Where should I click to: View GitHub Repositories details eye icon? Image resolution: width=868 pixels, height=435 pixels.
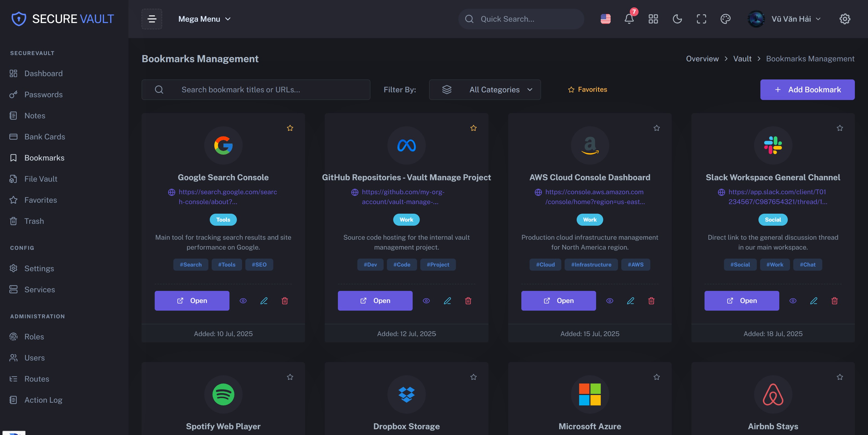[x=426, y=301]
